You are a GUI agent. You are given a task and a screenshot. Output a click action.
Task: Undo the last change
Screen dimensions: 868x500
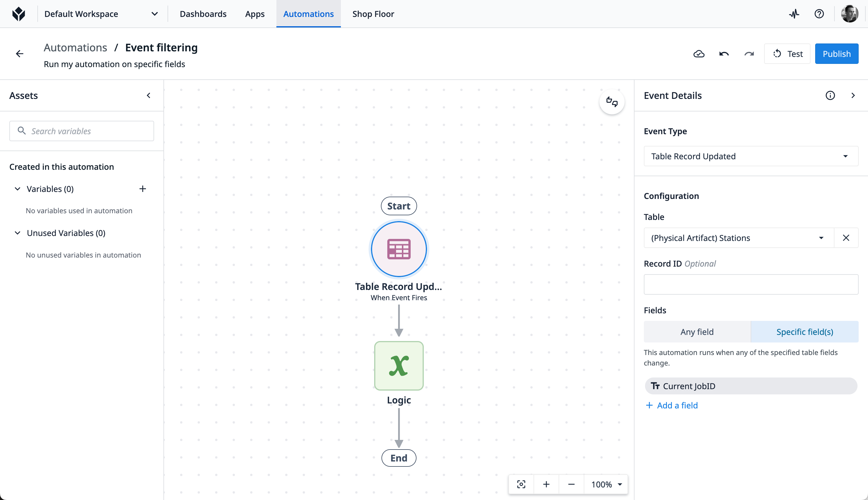tap(724, 54)
